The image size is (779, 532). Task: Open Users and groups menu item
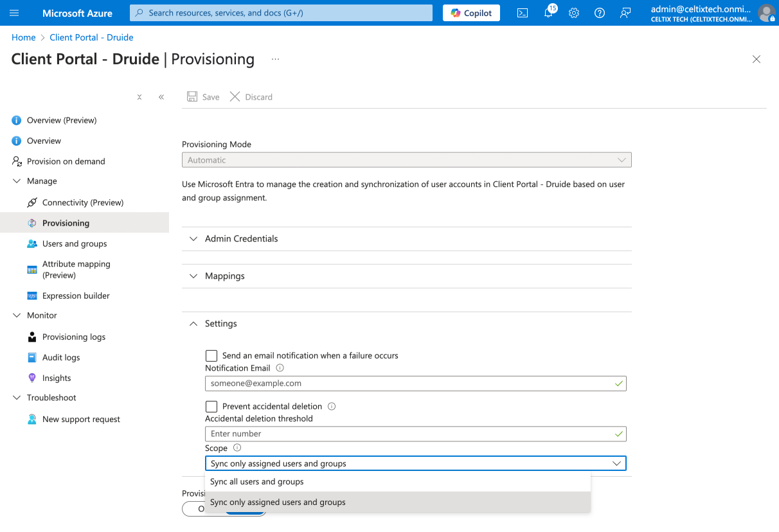coord(75,244)
